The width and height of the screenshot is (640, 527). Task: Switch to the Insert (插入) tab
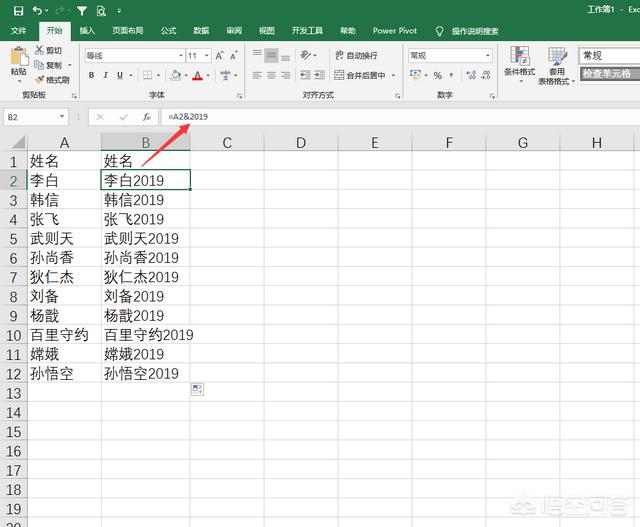[x=87, y=31]
